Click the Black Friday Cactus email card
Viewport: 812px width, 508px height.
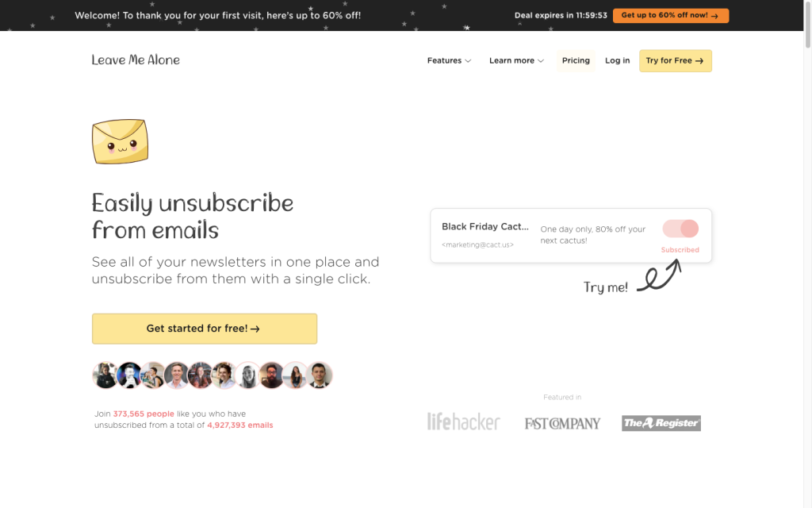click(507, 235)
